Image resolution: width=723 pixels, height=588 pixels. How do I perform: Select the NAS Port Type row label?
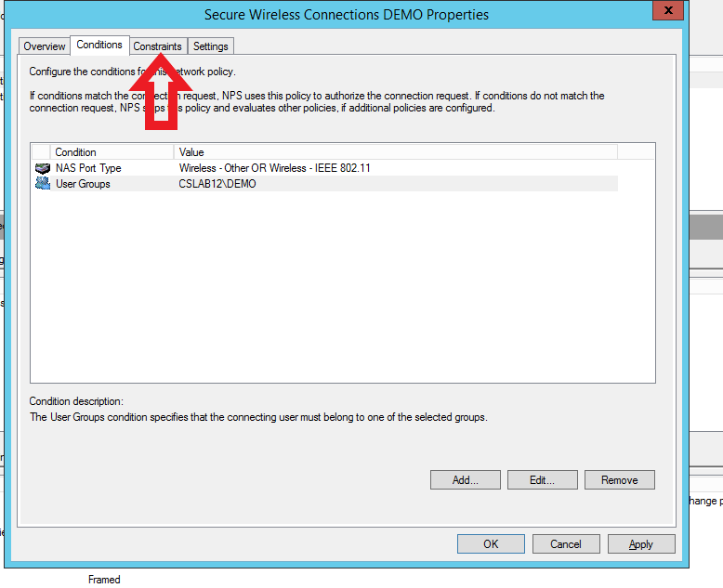coord(88,168)
